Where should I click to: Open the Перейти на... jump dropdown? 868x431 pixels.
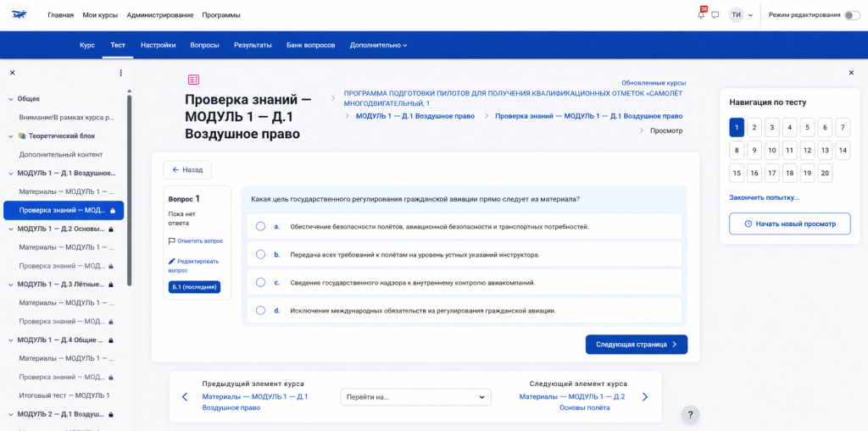[x=415, y=396]
